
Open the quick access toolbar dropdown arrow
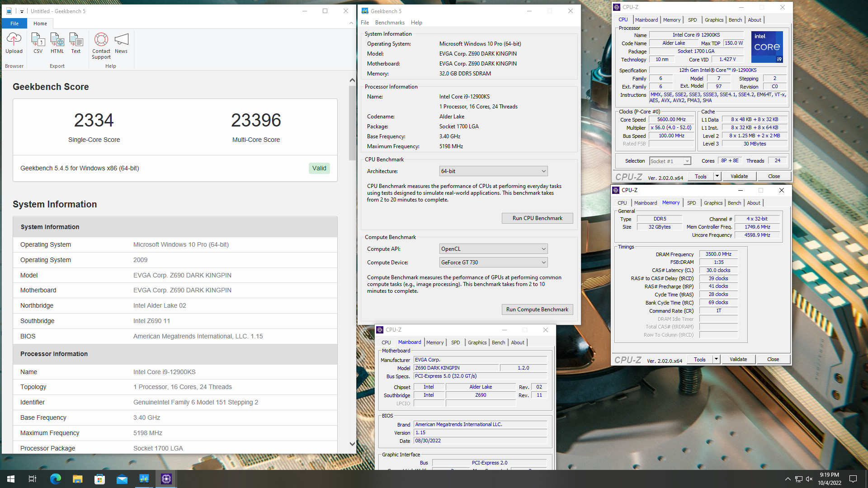click(22, 11)
